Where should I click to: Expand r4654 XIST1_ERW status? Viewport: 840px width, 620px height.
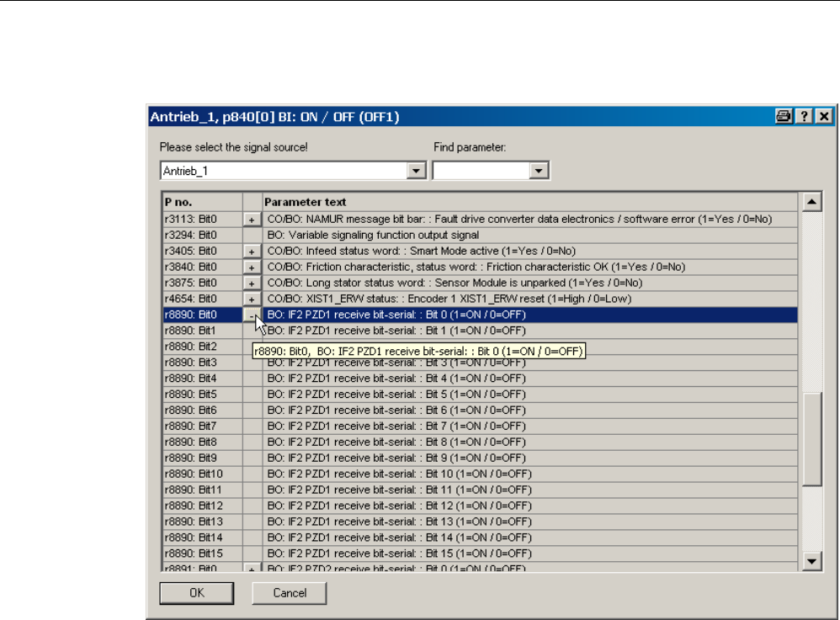click(252, 299)
